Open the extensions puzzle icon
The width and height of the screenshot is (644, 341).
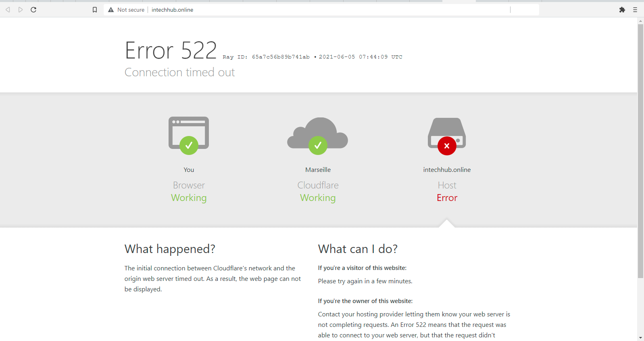[622, 10]
